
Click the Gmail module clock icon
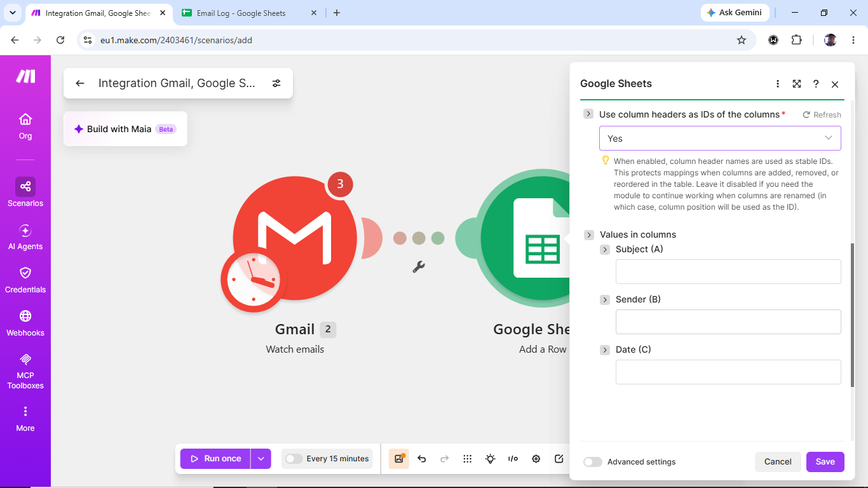[x=254, y=280]
